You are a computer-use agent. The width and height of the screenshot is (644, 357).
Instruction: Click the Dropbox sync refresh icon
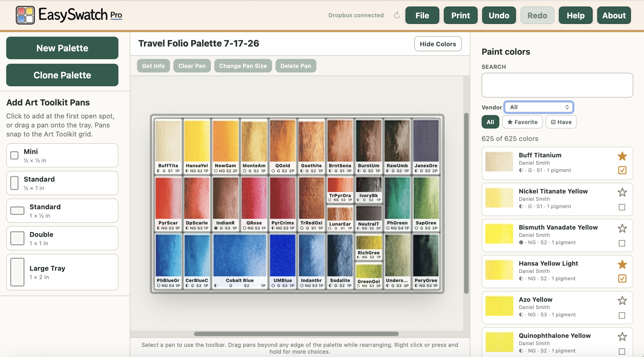[397, 15]
